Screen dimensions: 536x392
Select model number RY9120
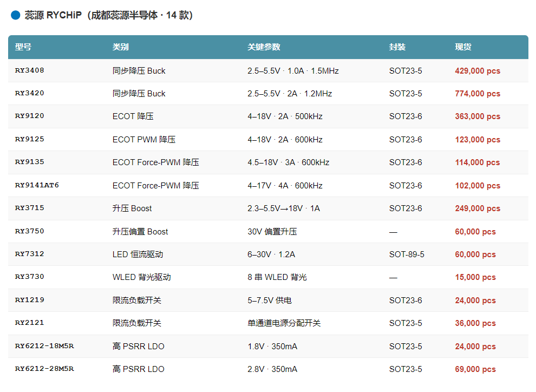(29, 116)
